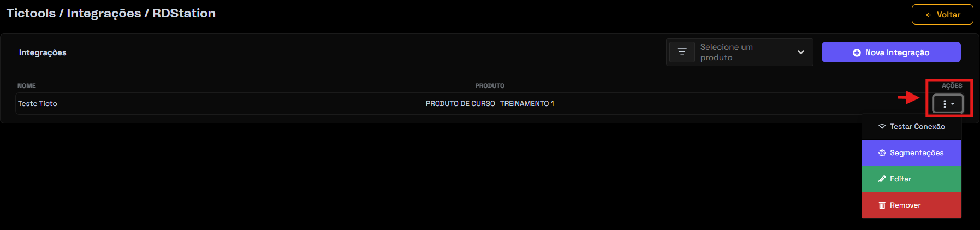This screenshot has width=980, height=230.
Task: Select the Teste Ticto integration name
Action: (x=38, y=103)
